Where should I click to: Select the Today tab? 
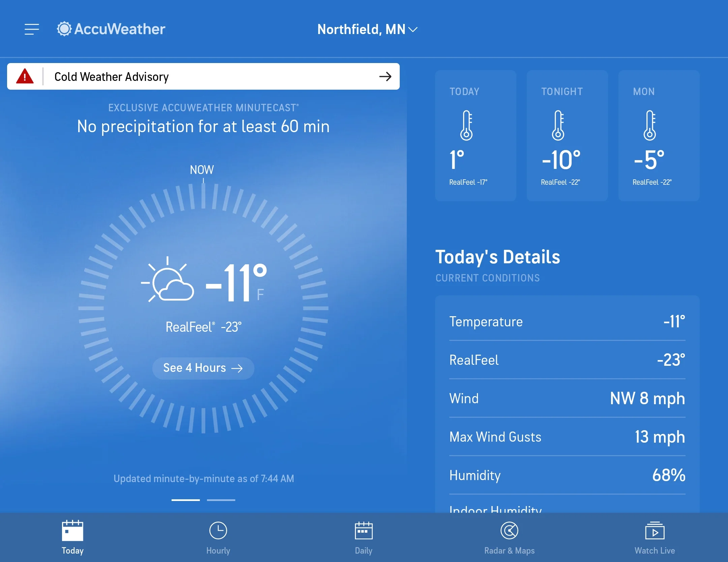[x=72, y=538]
